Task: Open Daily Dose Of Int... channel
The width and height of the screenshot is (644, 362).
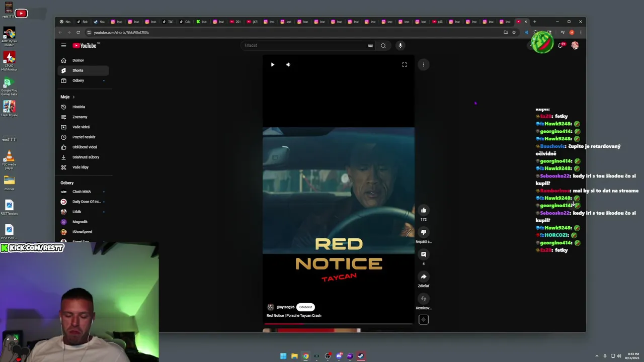Action: click(83, 202)
